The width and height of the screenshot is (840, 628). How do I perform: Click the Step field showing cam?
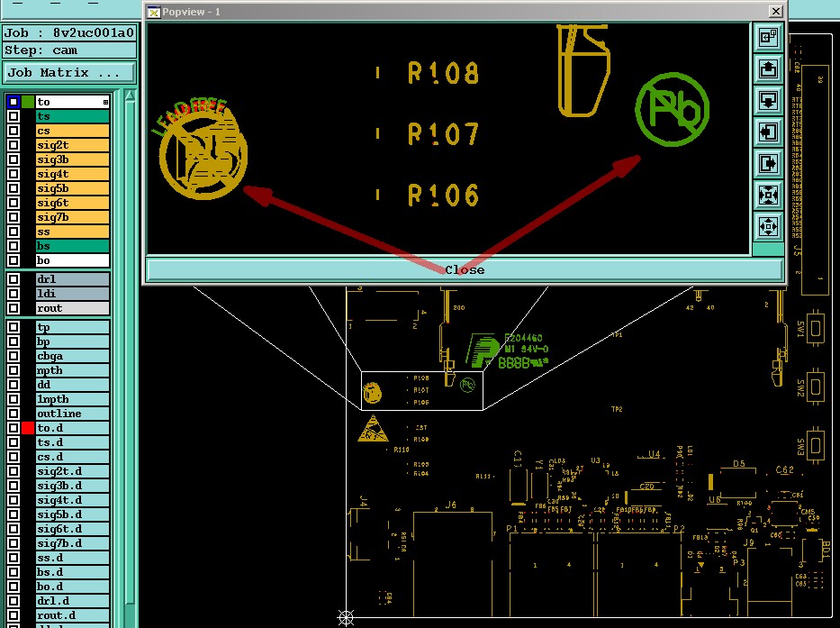coord(69,50)
